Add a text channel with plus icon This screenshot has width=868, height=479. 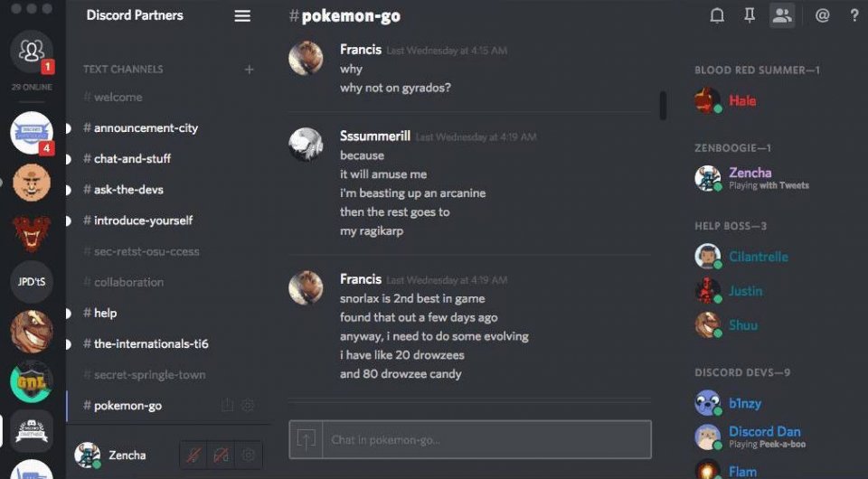pos(250,70)
